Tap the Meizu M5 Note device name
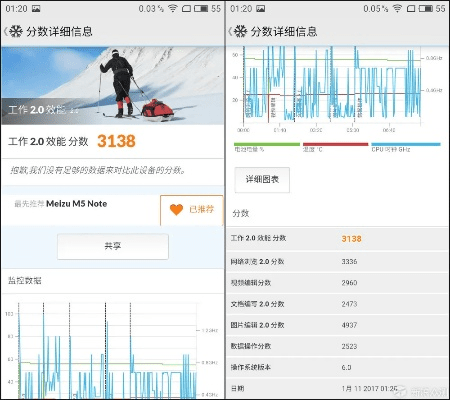Screen dimensions: 450x400 (77, 204)
